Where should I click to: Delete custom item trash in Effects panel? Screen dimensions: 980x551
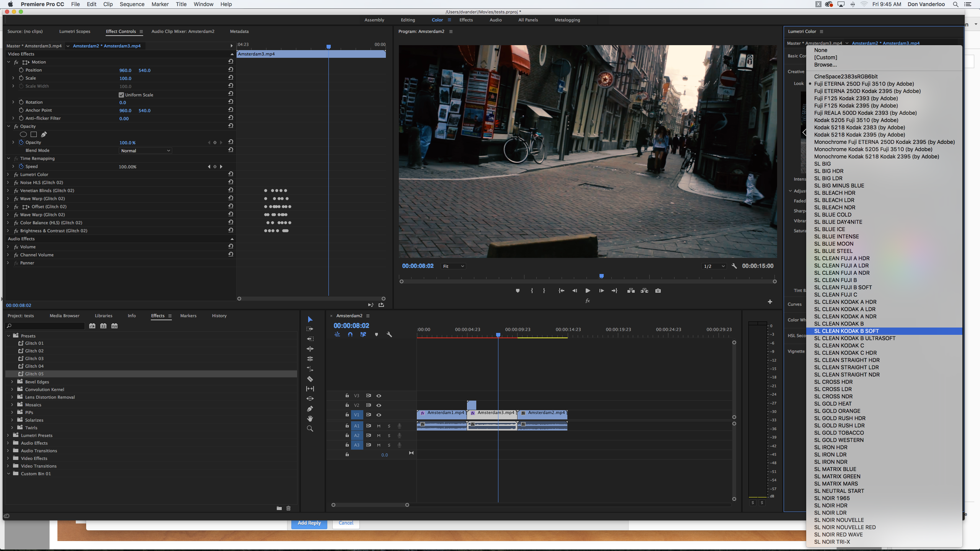click(x=289, y=508)
